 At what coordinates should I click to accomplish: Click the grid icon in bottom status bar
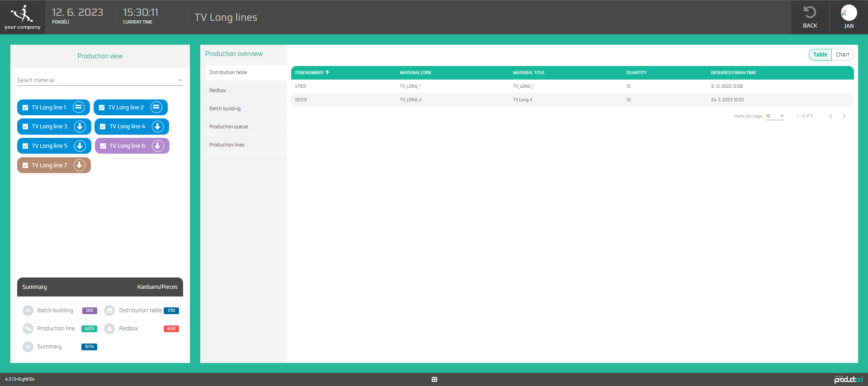point(434,380)
